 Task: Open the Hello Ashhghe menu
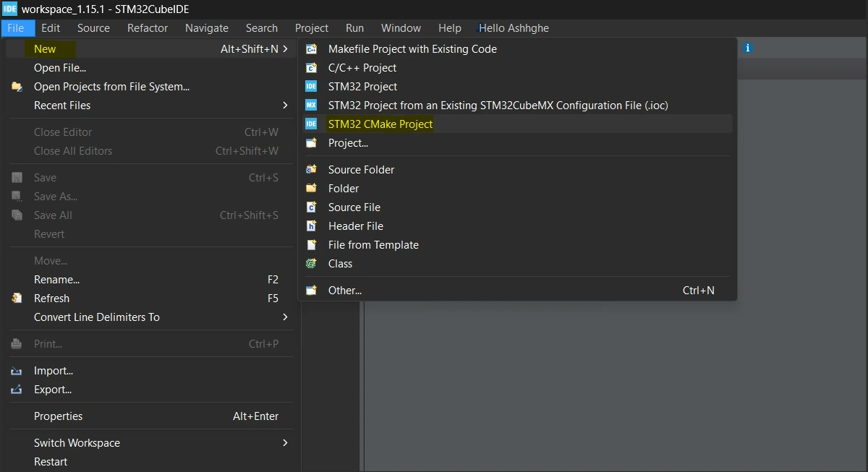(514, 28)
